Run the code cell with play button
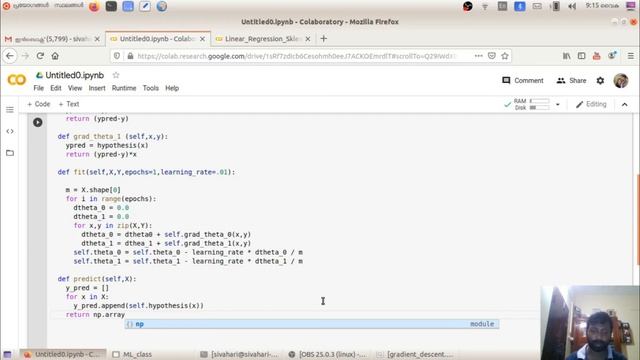 point(38,122)
